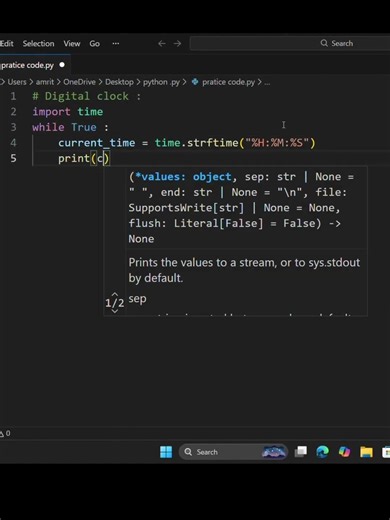
Task: Select pratice code.py in breadcrumb
Action: coord(228,82)
